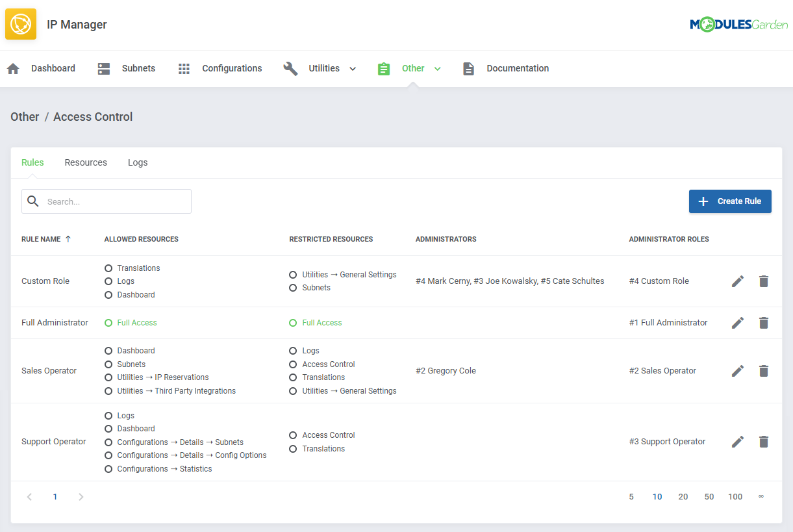
Task: Click the Documentation file icon
Action: click(x=468, y=69)
